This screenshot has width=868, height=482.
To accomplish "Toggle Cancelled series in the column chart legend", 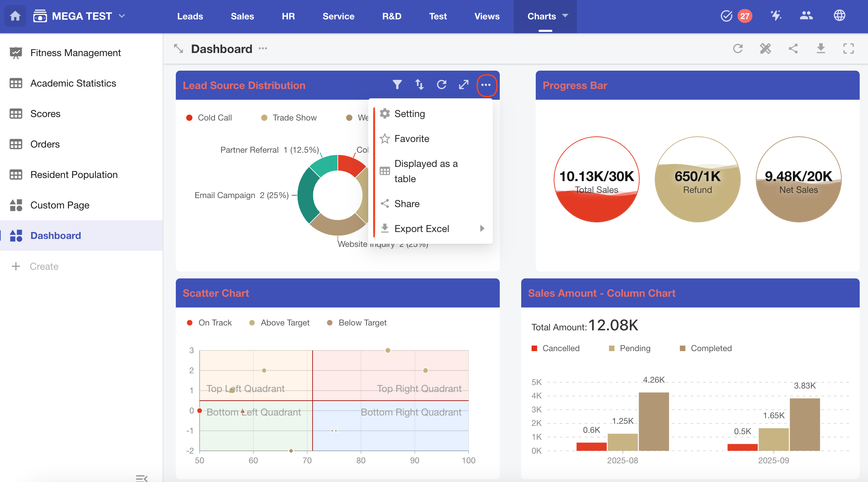I will coord(555,348).
